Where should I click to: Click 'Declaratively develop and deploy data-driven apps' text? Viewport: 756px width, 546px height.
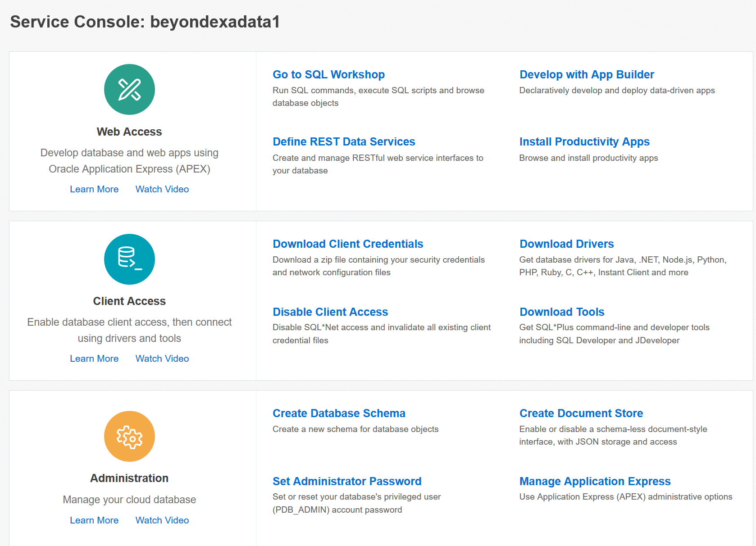tap(617, 90)
